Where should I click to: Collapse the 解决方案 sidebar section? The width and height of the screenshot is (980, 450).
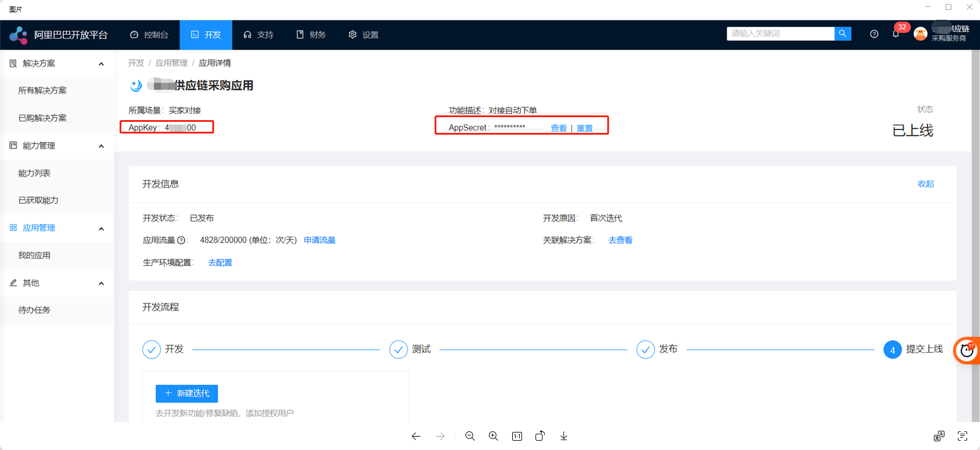[101, 64]
